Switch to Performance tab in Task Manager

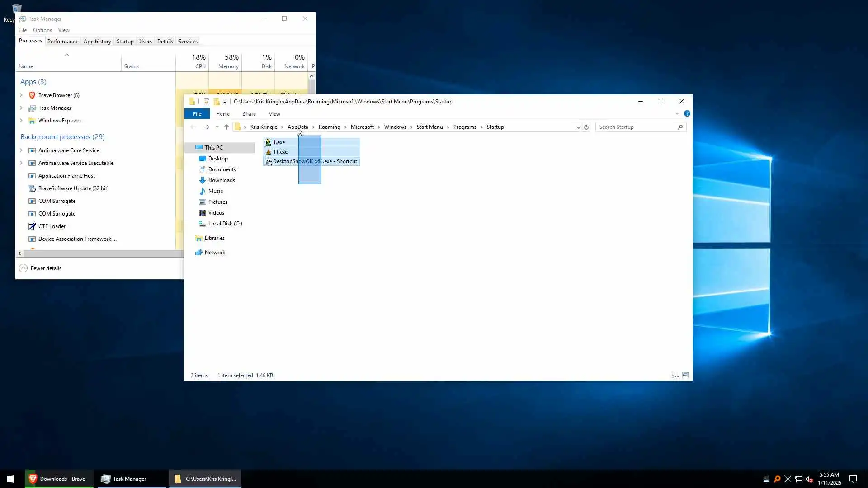(x=62, y=41)
